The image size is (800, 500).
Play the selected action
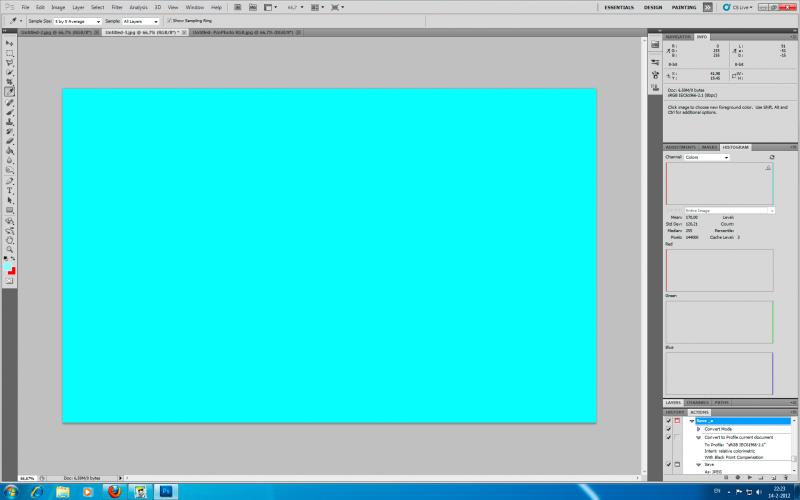tap(749, 478)
